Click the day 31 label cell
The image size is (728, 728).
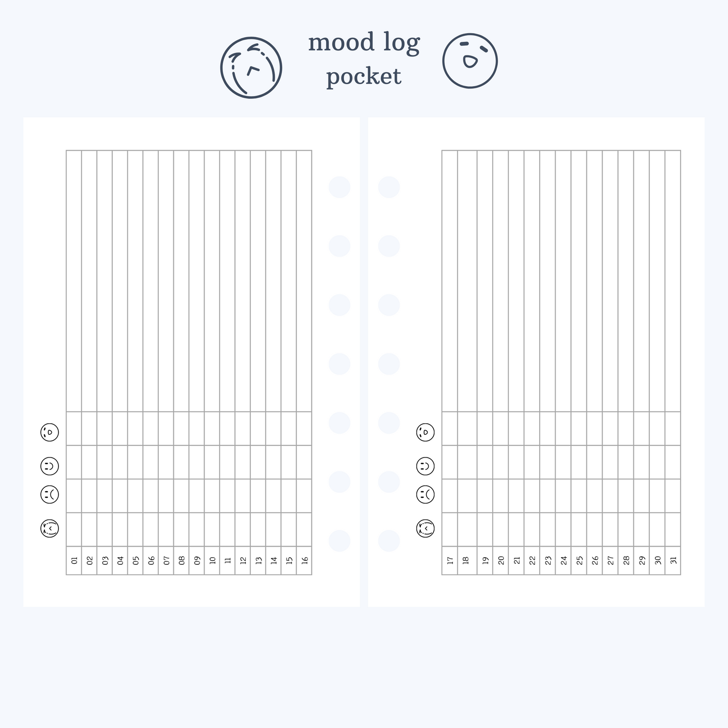673,560
